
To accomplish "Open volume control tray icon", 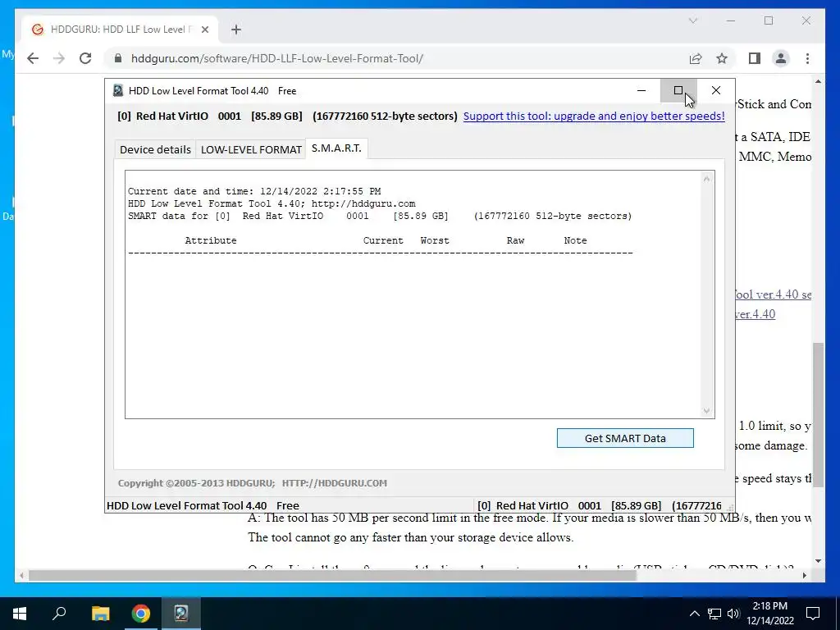I will (733, 614).
